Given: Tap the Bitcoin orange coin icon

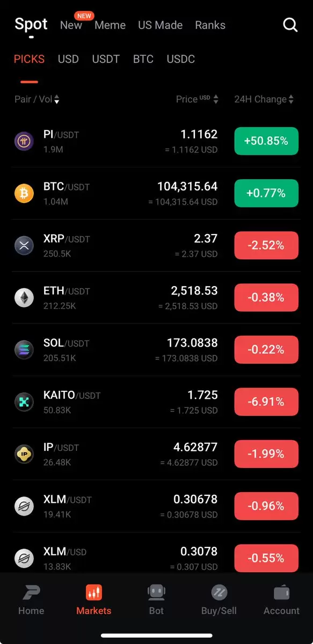Looking at the screenshot, I should point(24,193).
